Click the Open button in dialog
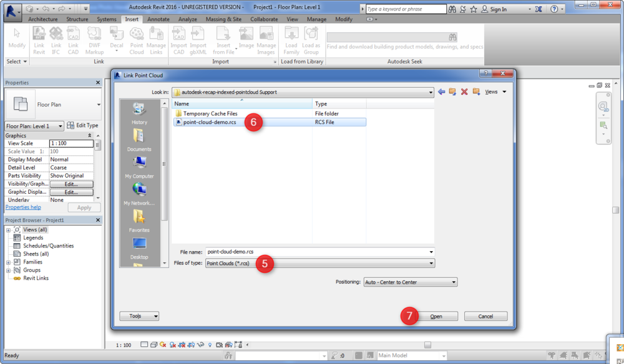The height and width of the screenshot is (364, 624). click(436, 316)
